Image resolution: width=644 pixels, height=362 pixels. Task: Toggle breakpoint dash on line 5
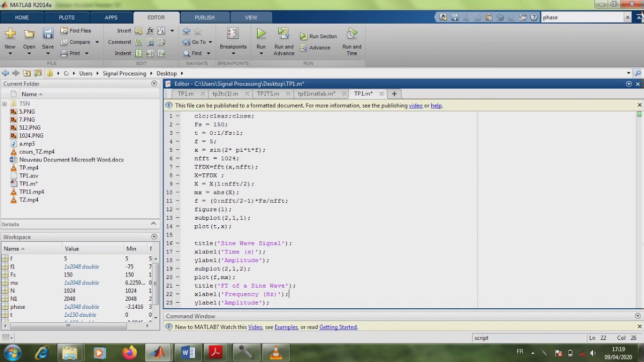coord(178,150)
